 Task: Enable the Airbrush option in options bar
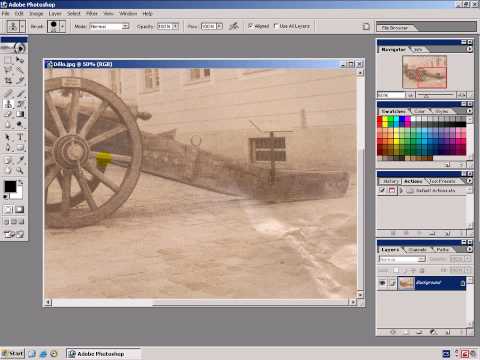(x=234, y=26)
